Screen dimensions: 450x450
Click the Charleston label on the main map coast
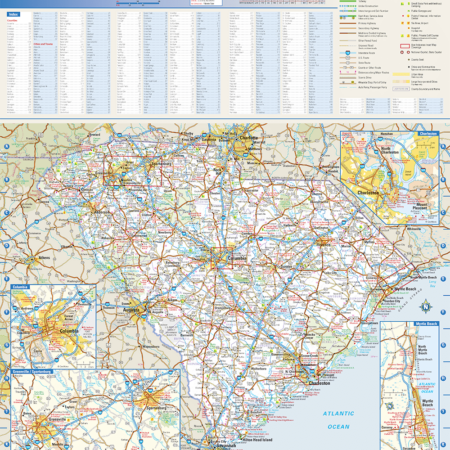pyautogui.click(x=319, y=383)
